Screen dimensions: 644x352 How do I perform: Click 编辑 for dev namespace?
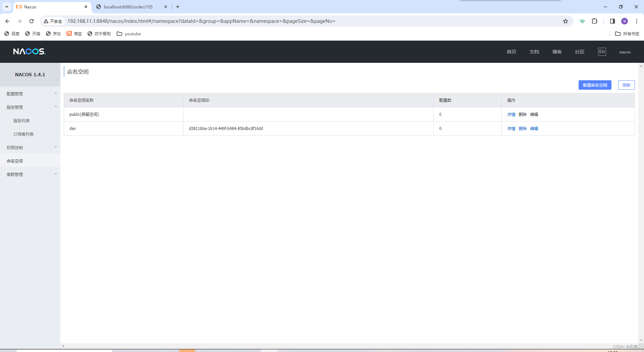click(x=534, y=129)
